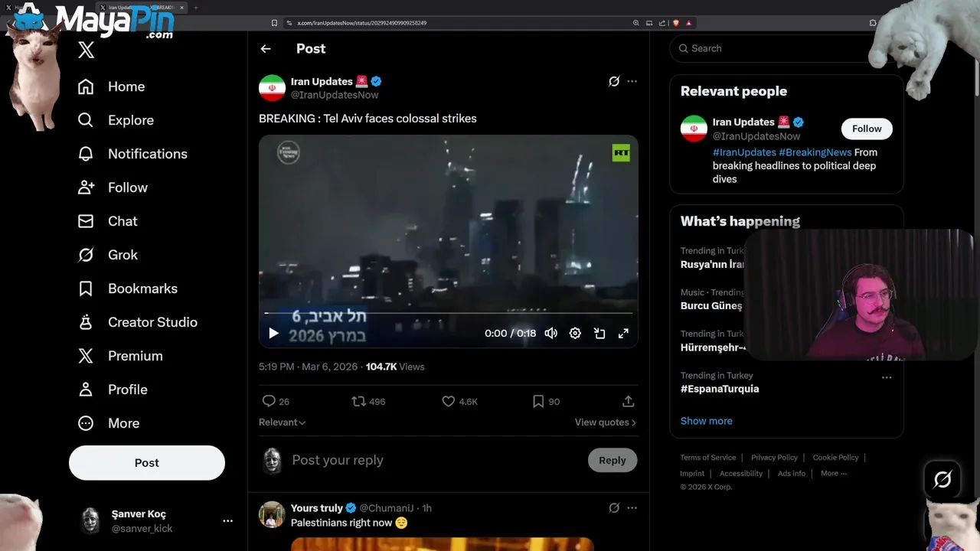
Task: Go back using the arrow beside Post
Action: tap(266, 49)
